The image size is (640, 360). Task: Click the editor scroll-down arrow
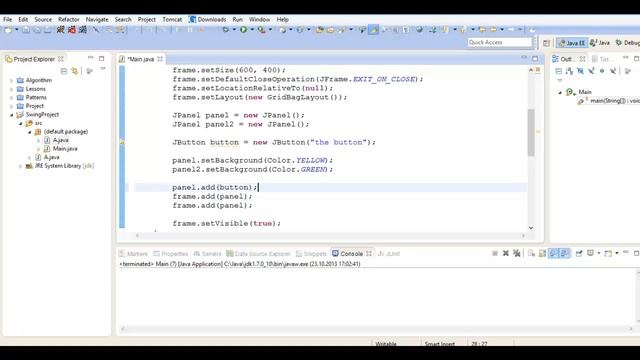[531, 228]
